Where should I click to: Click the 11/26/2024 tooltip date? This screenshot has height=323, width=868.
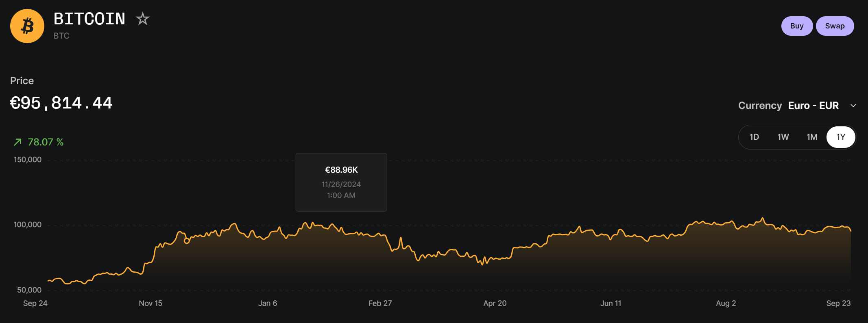[x=341, y=184]
